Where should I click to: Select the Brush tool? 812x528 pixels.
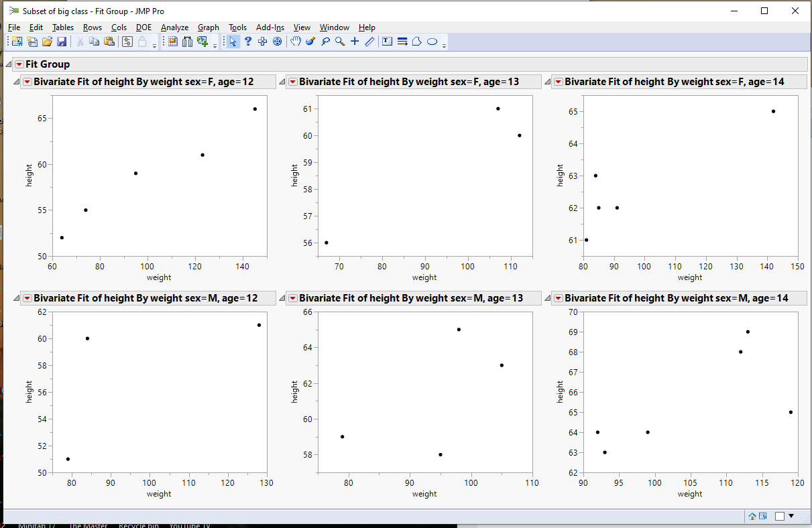[x=310, y=41]
